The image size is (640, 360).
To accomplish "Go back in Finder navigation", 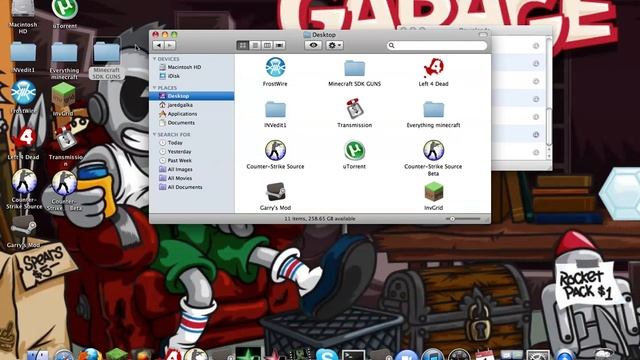I will click(x=159, y=45).
